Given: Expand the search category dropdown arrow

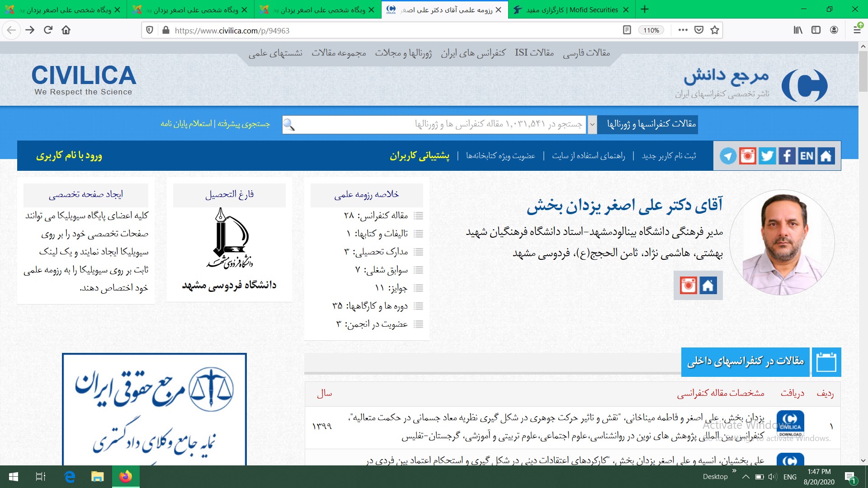Looking at the screenshot, I should pos(592,125).
